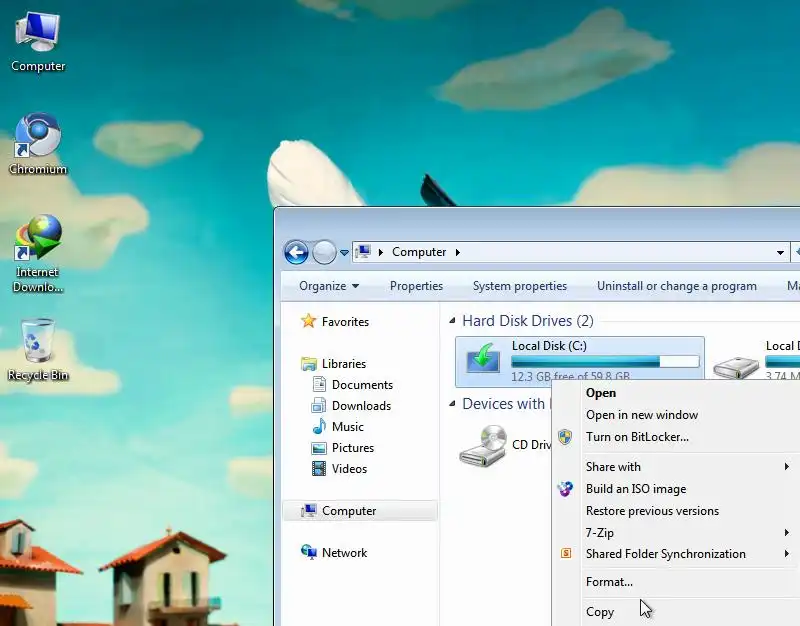Viewport: 800px width, 626px height.
Task: Open the Documents library
Action: pos(362,385)
